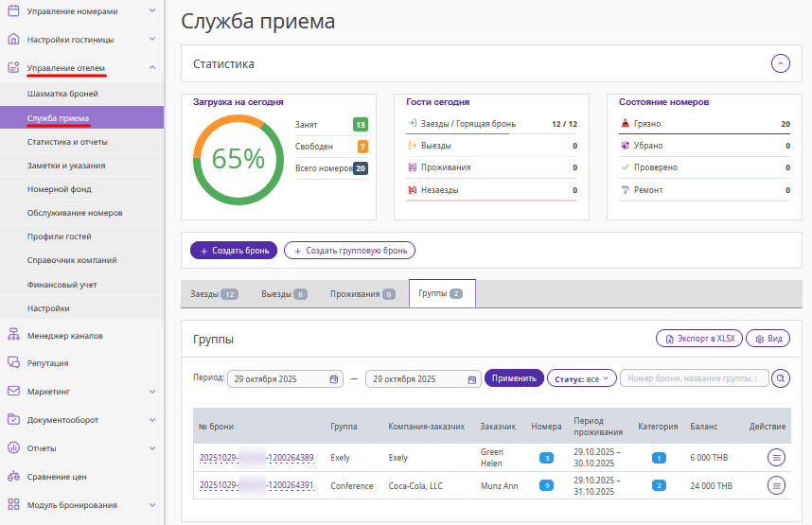Switch to the Проживания tab
Screen dimensions: 812x525
coord(362,294)
